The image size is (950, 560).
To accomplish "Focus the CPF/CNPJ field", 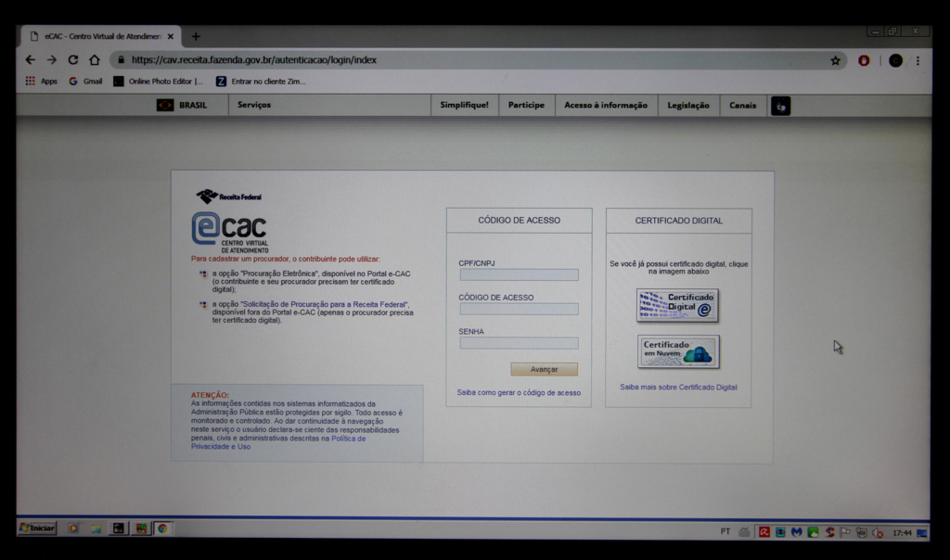I will click(519, 274).
